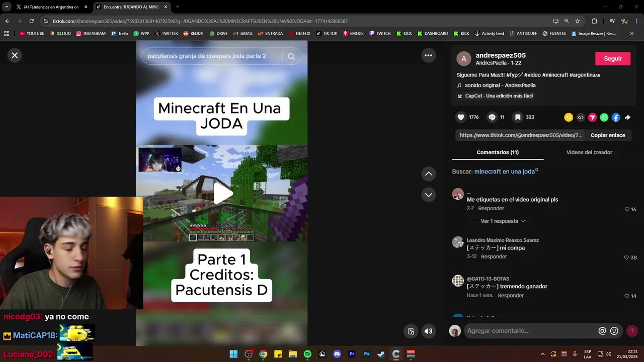The height and width of the screenshot is (362, 644).
Task: Reload the page
Action: (31, 21)
